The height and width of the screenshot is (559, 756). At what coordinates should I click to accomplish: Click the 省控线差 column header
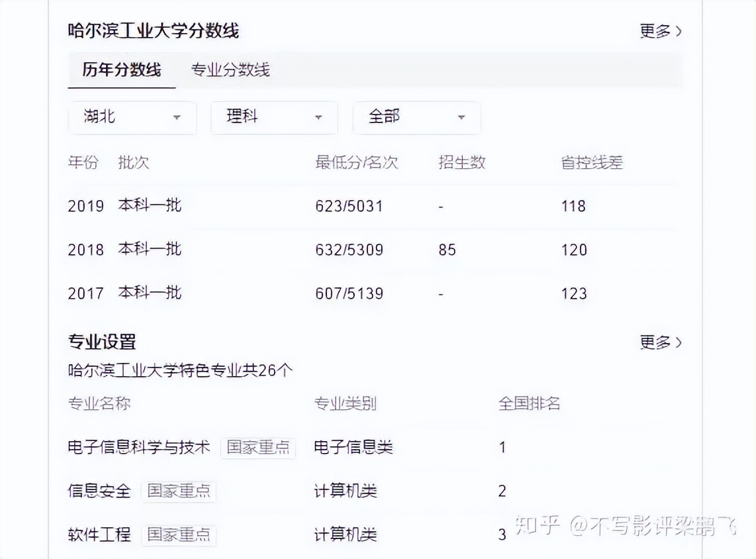point(592,162)
